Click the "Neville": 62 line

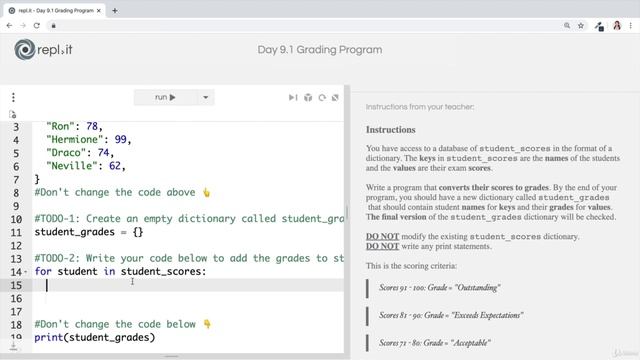[x=86, y=166]
